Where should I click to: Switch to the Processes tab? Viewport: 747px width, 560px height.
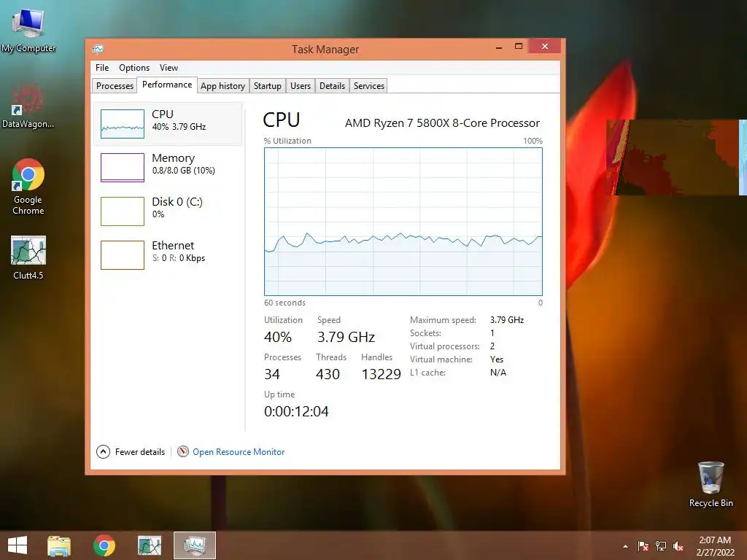(x=115, y=86)
